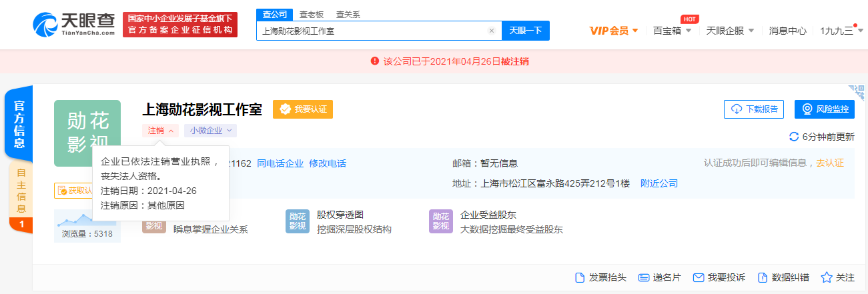Click the 注销原因：其他原因 text
The image size is (868, 294).
click(x=143, y=205)
